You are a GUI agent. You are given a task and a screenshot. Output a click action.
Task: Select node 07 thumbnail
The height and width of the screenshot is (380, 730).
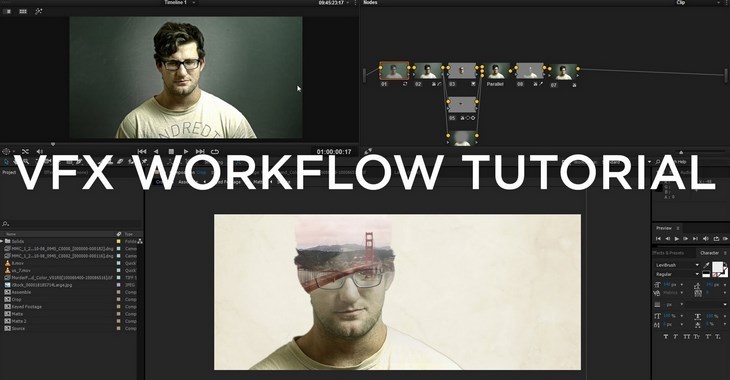(563, 72)
